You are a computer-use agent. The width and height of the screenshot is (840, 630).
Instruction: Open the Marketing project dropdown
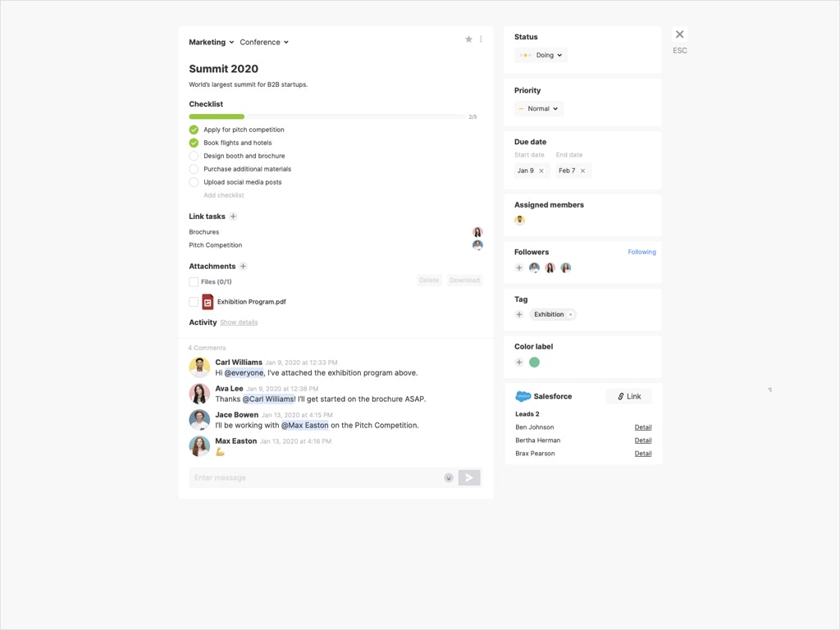click(x=211, y=42)
